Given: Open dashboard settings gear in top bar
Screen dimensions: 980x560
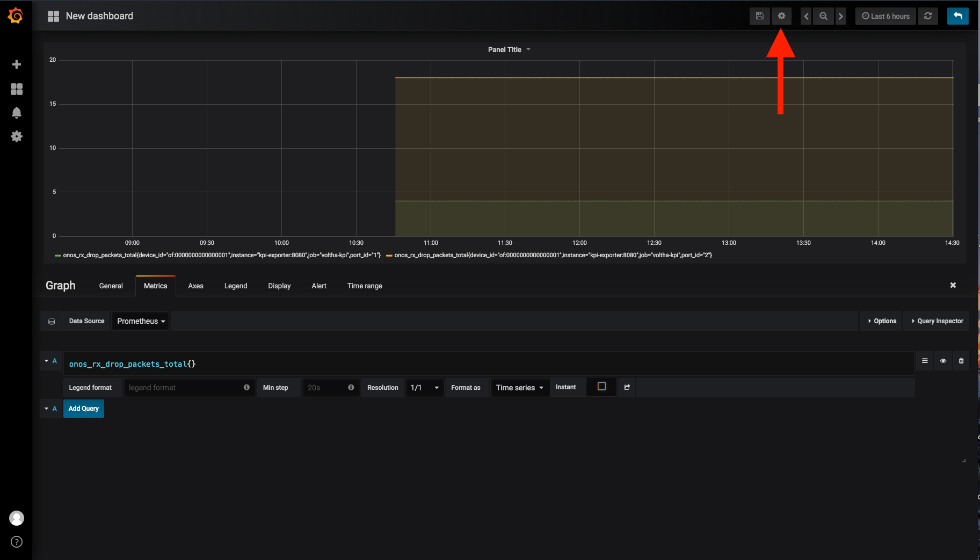Looking at the screenshot, I should pos(782,16).
